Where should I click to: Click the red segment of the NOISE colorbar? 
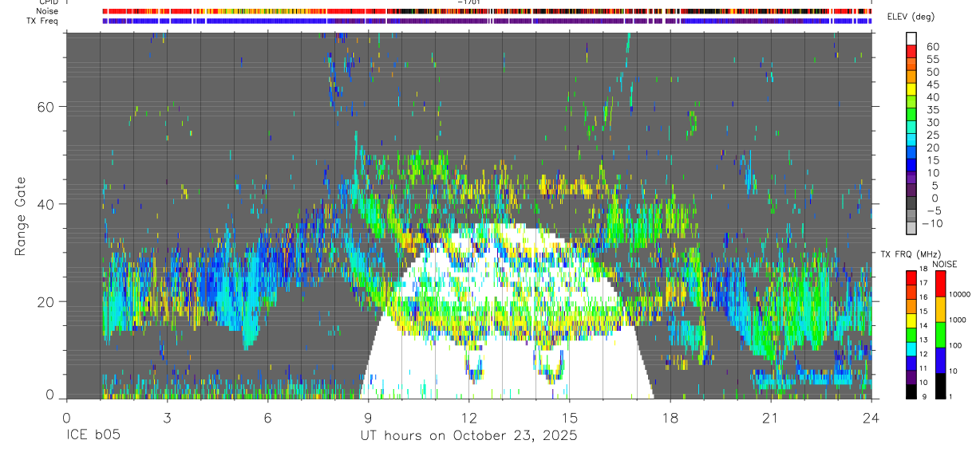(941, 284)
